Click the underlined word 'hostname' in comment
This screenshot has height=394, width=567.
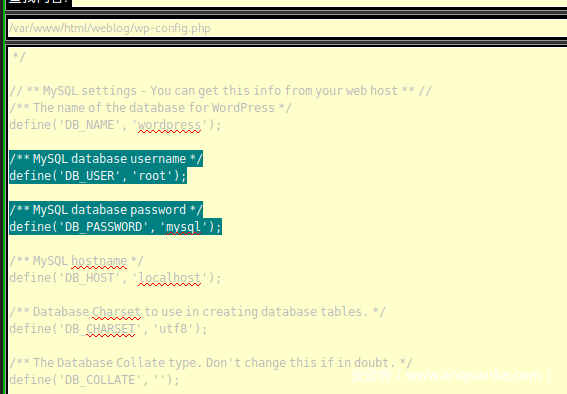pyautogui.click(x=99, y=261)
